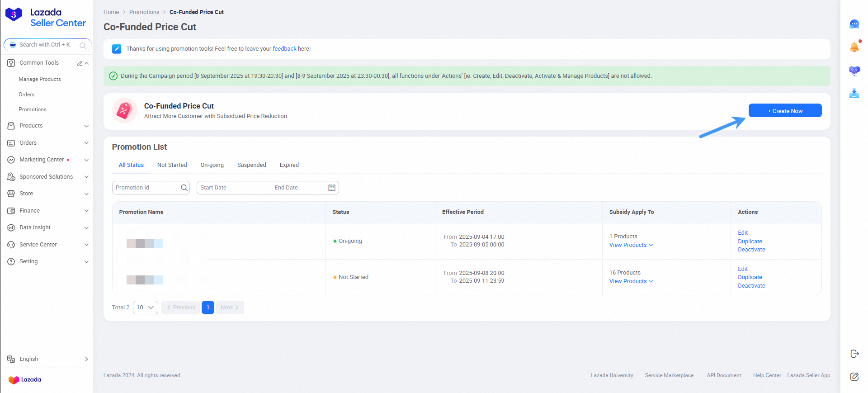Deactivate the Not Started promotion

pos(751,286)
